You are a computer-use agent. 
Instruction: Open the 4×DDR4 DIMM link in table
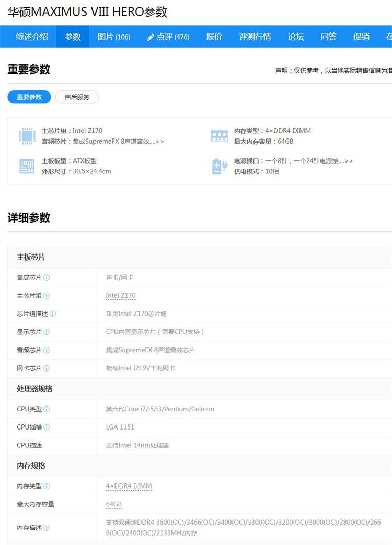point(129,486)
